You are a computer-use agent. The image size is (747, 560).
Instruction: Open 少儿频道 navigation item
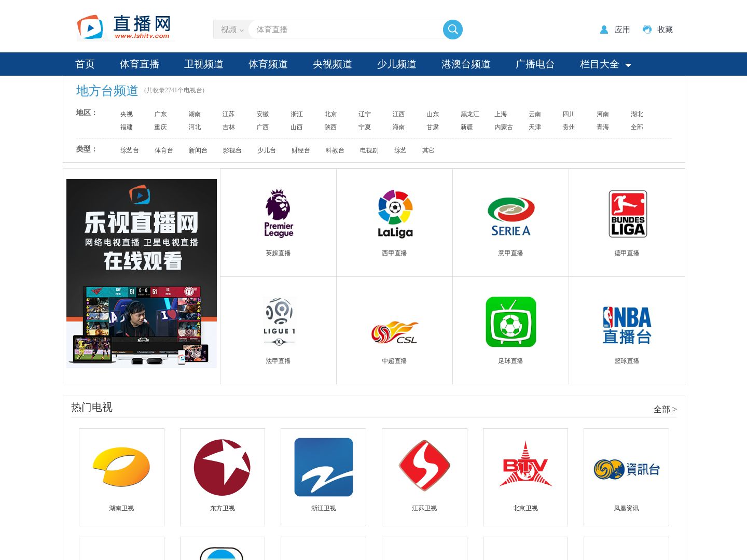point(397,64)
